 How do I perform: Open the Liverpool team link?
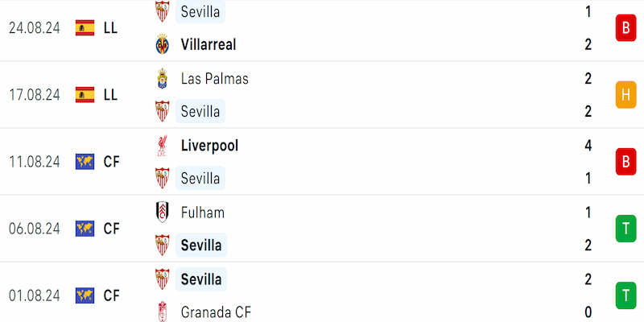[x=209, y=146]
